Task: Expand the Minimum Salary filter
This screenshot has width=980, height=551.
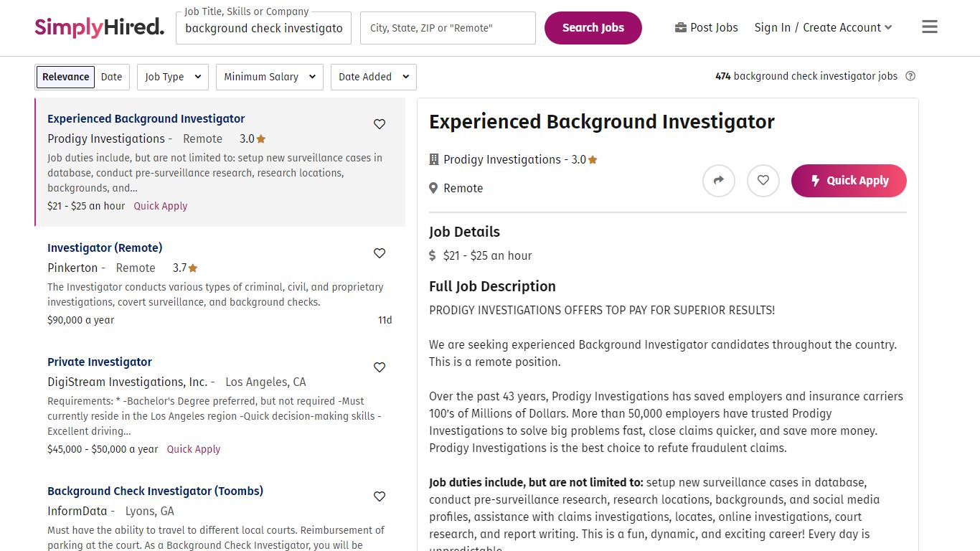Action: pos(270,77)
